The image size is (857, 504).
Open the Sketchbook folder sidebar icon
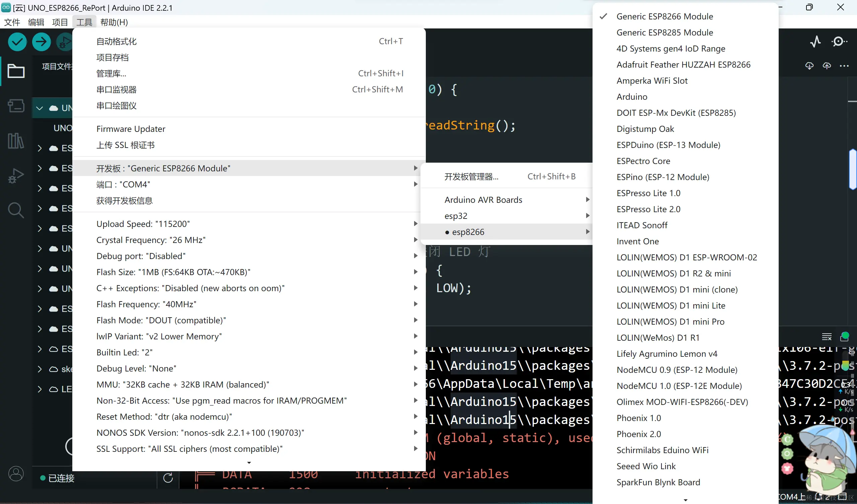16,71
